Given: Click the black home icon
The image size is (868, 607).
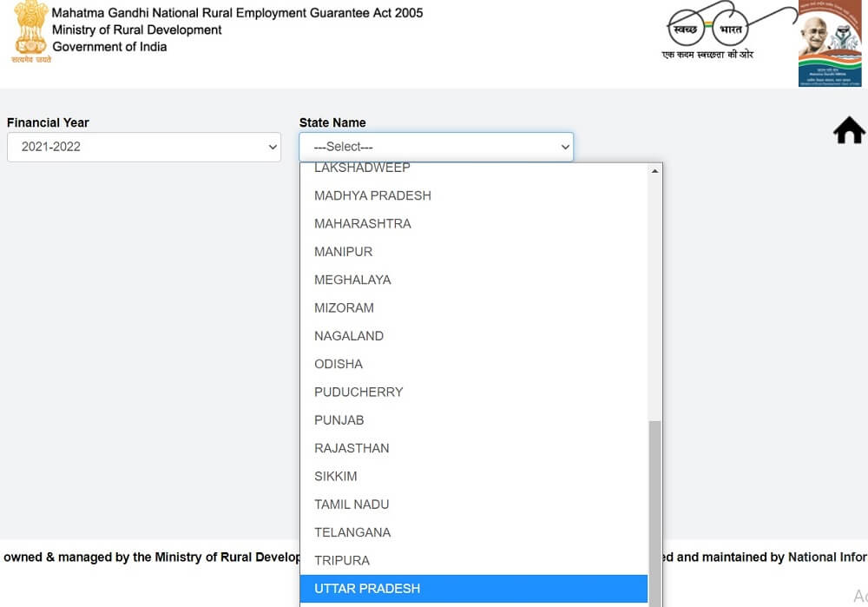Looking at the screenshot, I should [849, 131].
